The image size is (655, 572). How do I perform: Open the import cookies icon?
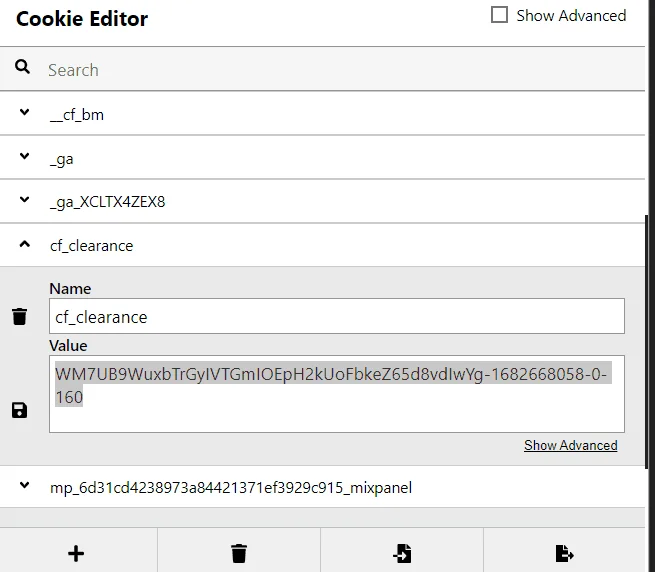402,554
